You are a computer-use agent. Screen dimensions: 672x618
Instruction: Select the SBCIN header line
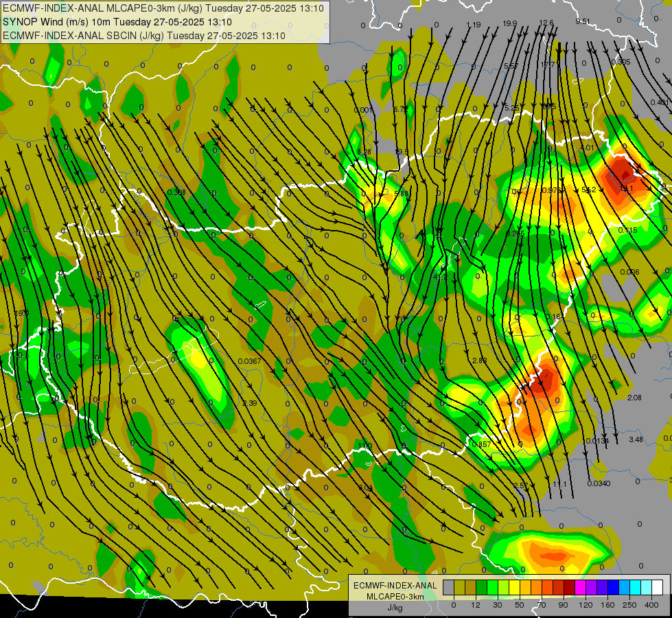coord(144,36)
